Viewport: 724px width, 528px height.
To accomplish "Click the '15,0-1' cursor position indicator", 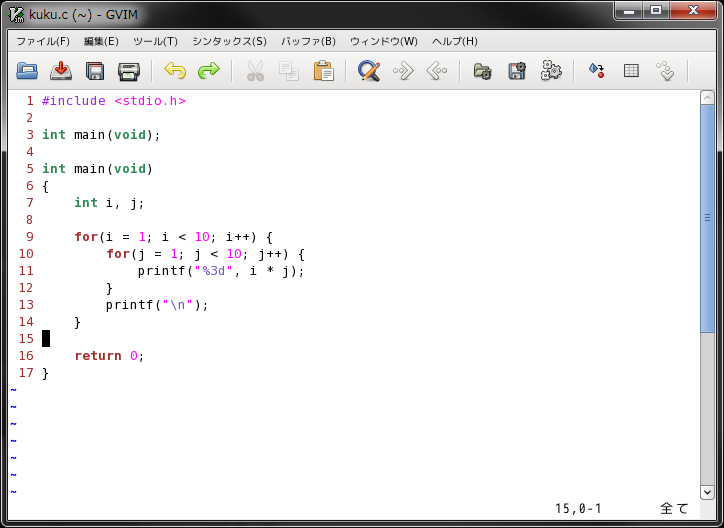I will pos(578,509).
